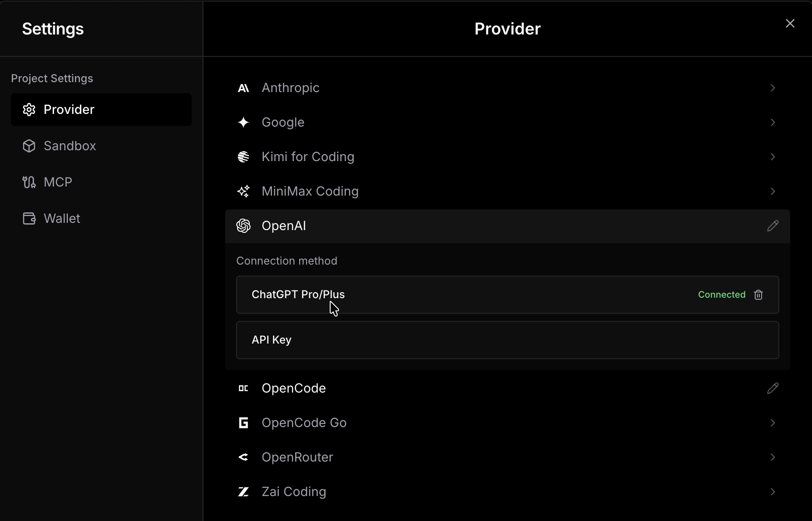Go to Wallet settings
Screen dimensions: 812x521
(x=62, y=219)
